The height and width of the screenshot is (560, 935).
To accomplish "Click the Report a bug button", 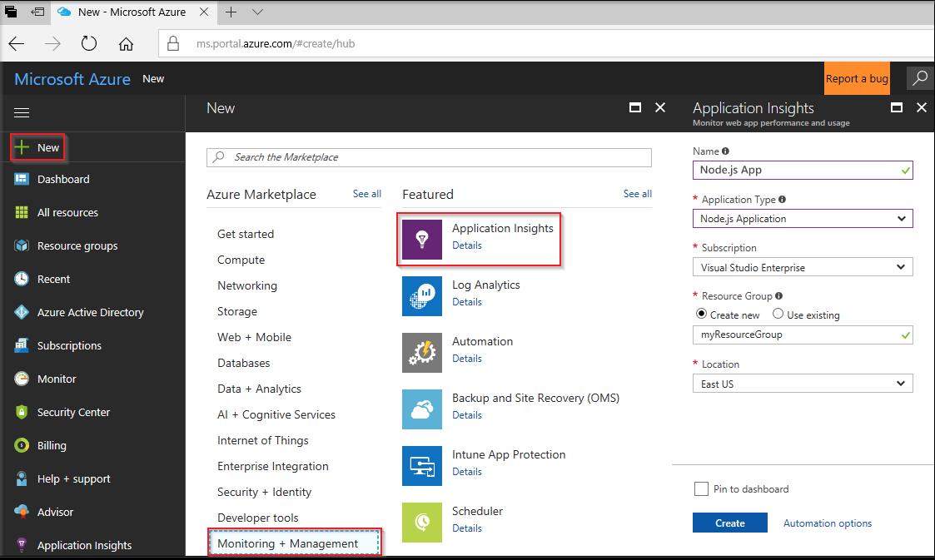I will tap(857, 78).
